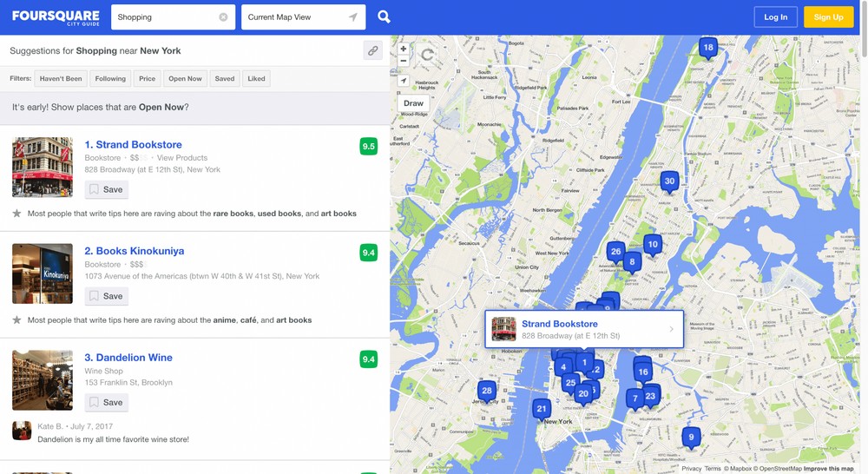This screenshot has height=474, width=868.
Task: Select map pin number 4
Action: tap(563, 367)
